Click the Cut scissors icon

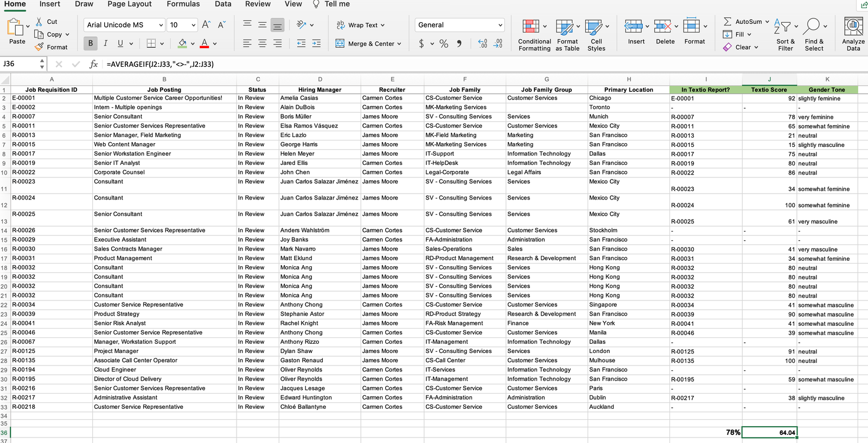pos(39,22)
